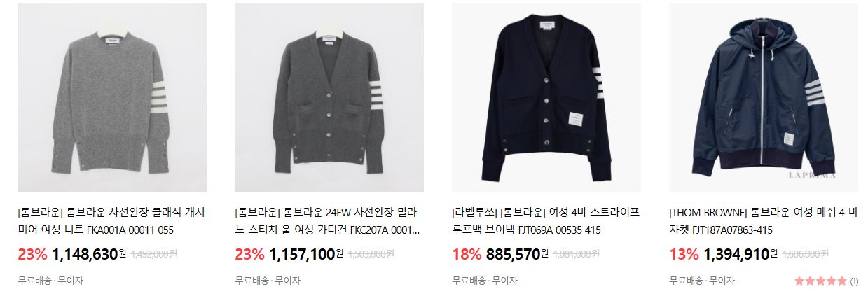This screenshot has width=868, height=303.
Task: Open the 4-bar stripe loopback V-neck title
Action: (546, 220)
